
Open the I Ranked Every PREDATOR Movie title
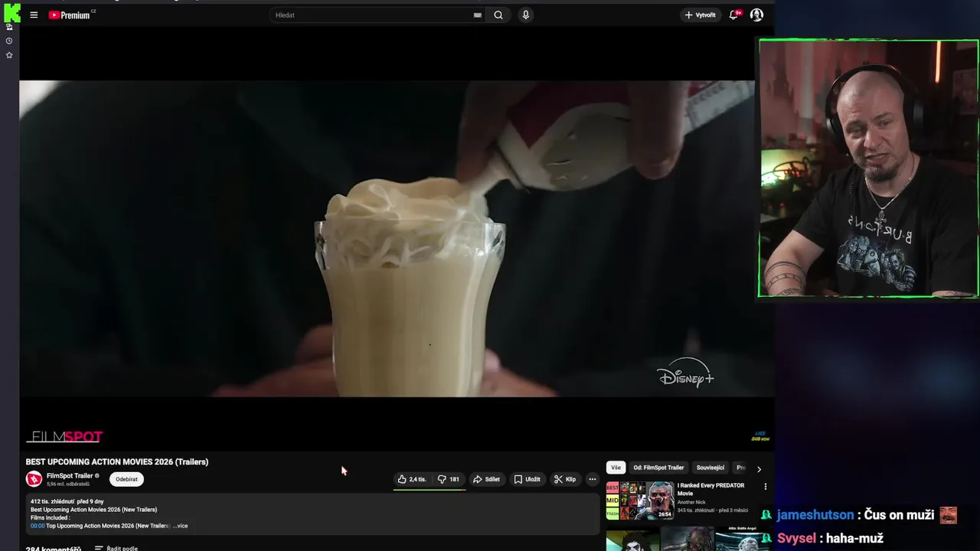pos(710,489)
